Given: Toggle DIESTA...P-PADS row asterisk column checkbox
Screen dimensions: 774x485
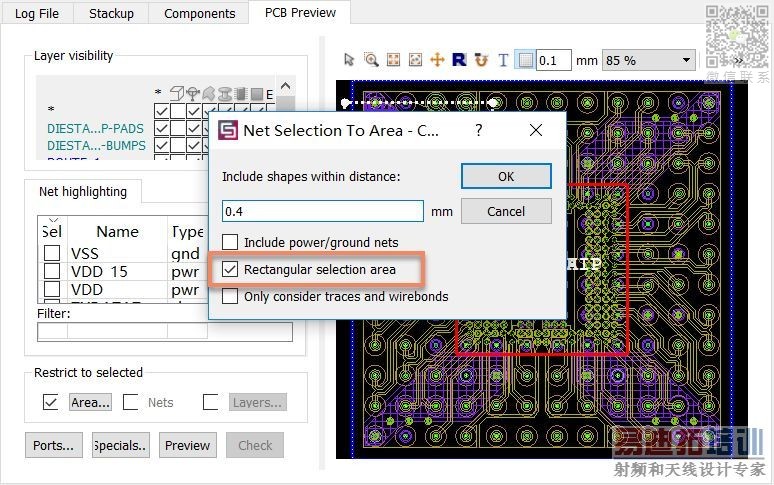Looking at the screenshot, I should [161, 128].
